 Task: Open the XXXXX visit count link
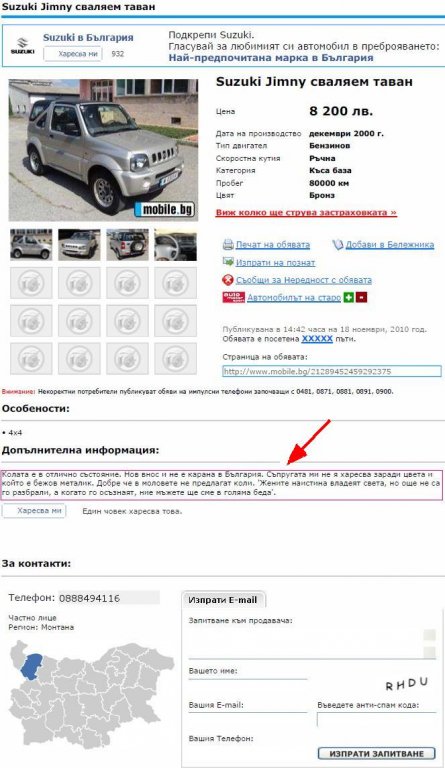317,338
